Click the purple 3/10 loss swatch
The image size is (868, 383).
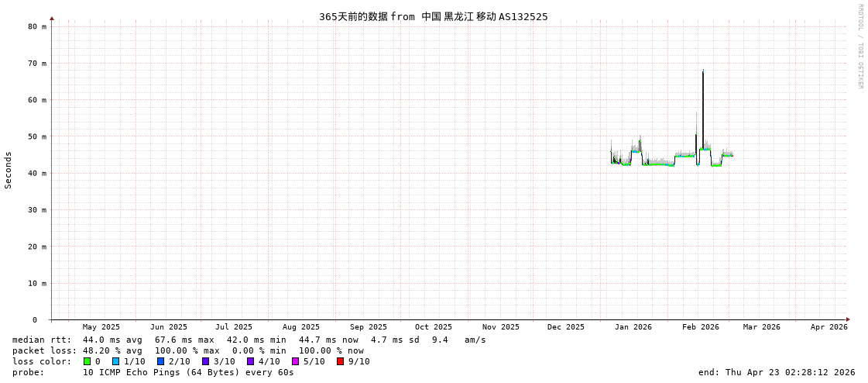[205, 361]
